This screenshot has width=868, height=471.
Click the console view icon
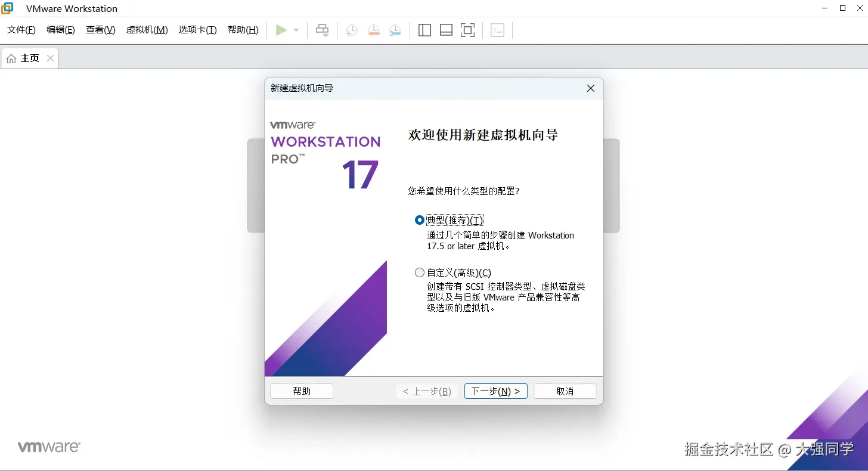pos(498,30)
